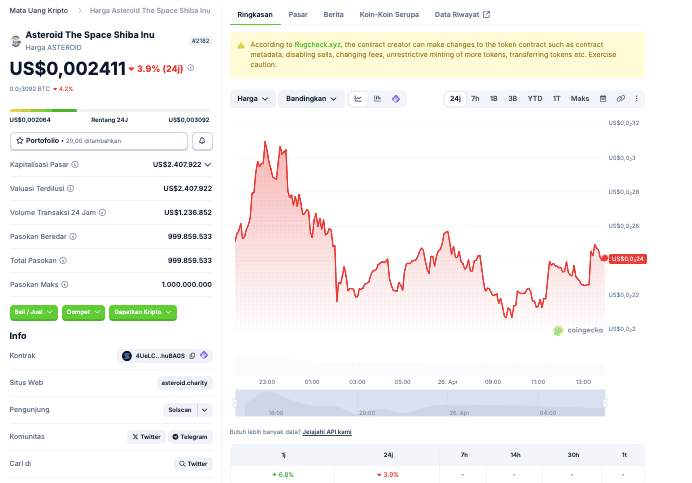The width and height of the screenshot is (692, 483).
Task: Click info icon beside Kapitalisasi Pasar
Action: click(75, 164)
